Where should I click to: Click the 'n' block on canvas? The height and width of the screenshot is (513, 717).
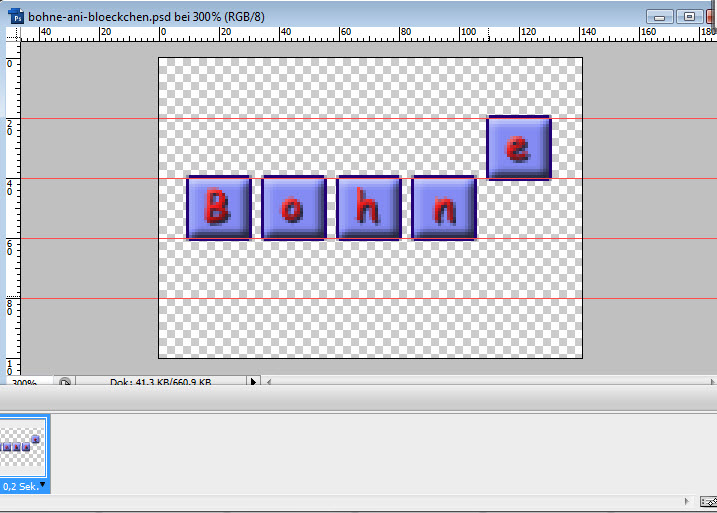coord(443,209)
